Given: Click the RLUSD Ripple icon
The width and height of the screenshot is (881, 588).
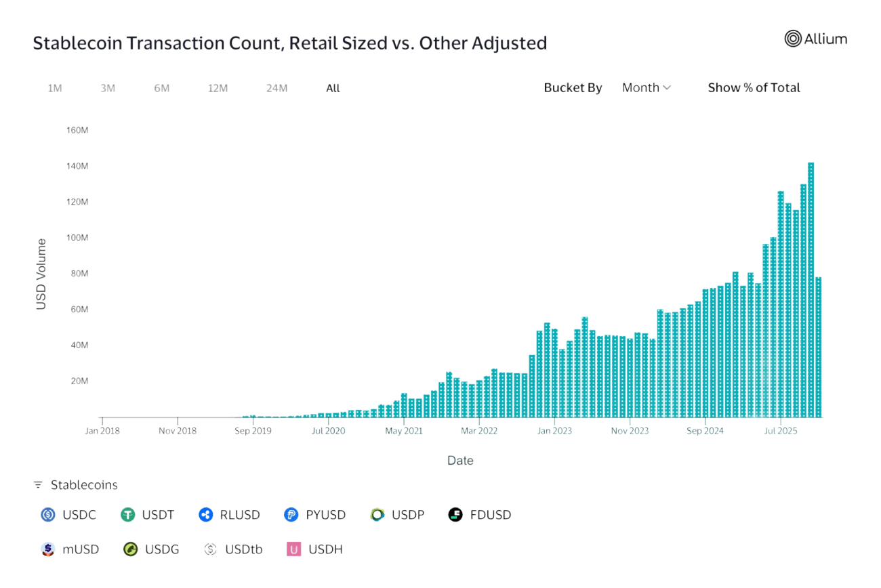Looking at the screenshot, I should (206, 515).
